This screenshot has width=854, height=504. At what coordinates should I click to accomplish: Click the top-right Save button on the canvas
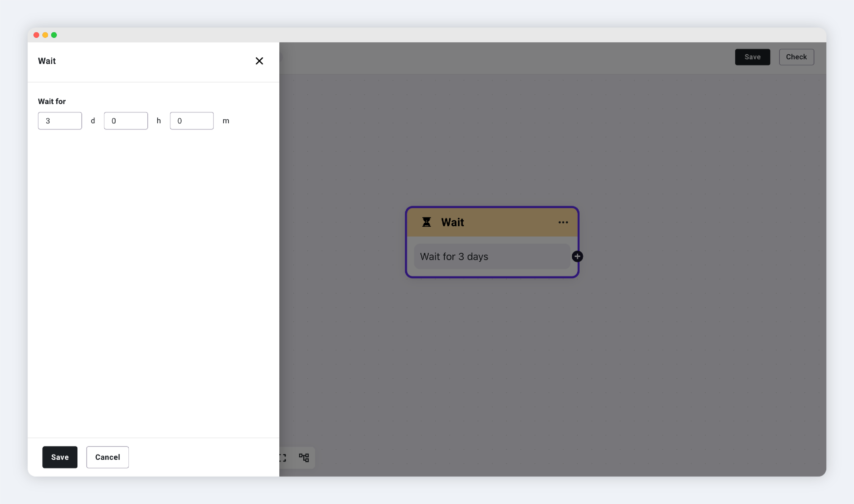point(752,57)
